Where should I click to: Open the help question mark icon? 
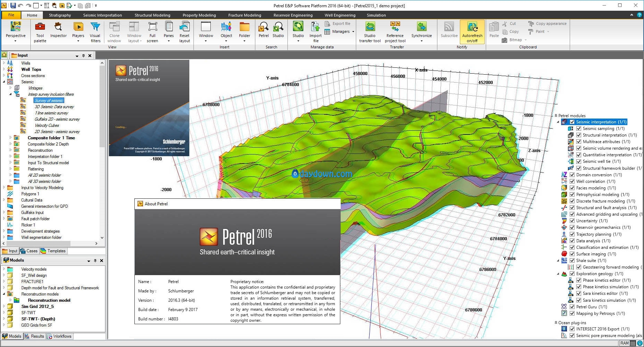point(640,15)
